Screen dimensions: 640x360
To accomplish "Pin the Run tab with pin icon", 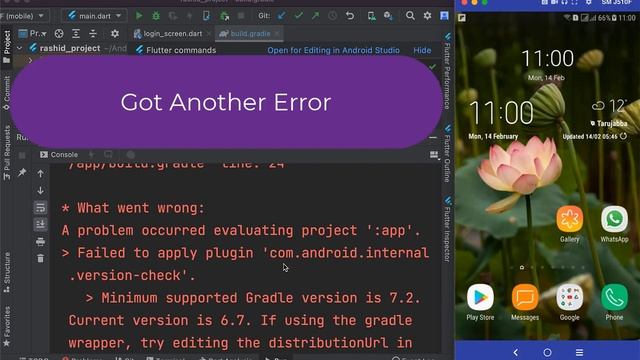I will 22,173.
